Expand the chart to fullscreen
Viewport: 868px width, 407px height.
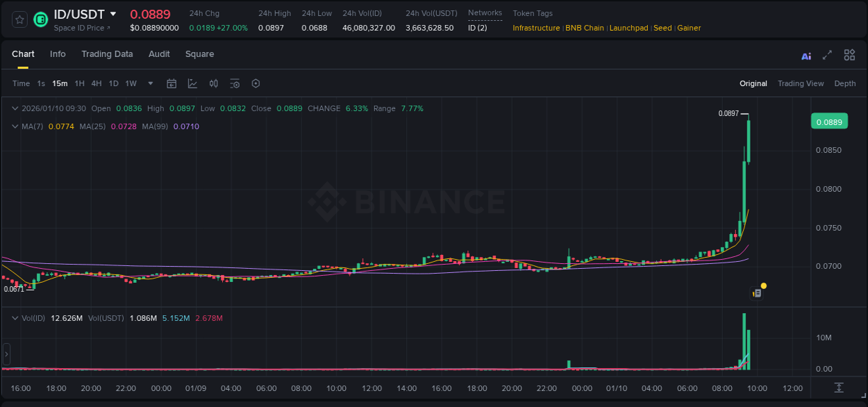(x=826, y=55)
